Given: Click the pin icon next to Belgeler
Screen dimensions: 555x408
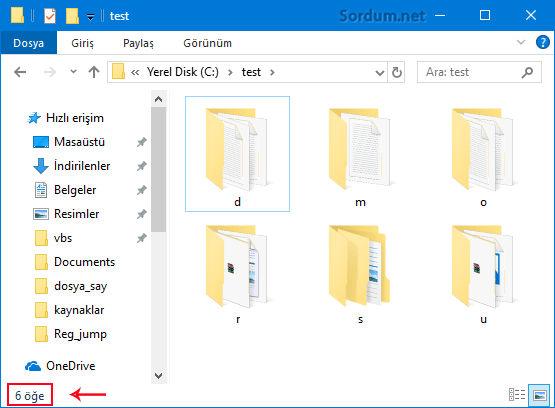Looking at the screenshot, I should (x=142, y=190).
